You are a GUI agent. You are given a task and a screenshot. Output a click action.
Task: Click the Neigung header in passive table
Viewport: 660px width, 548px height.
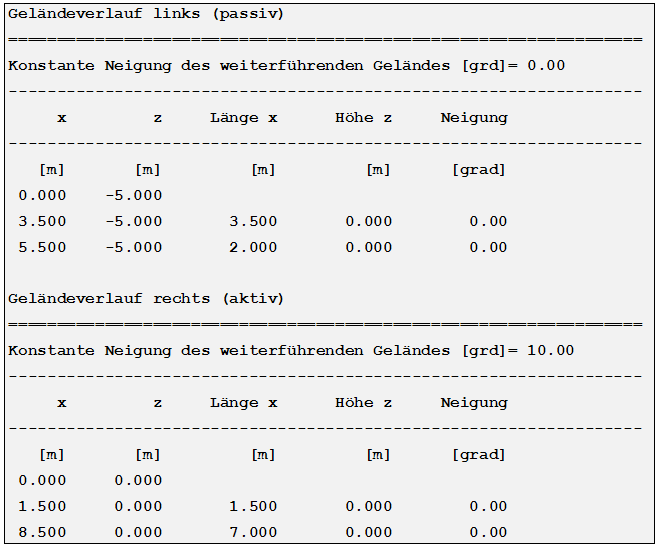click(474, 118)
